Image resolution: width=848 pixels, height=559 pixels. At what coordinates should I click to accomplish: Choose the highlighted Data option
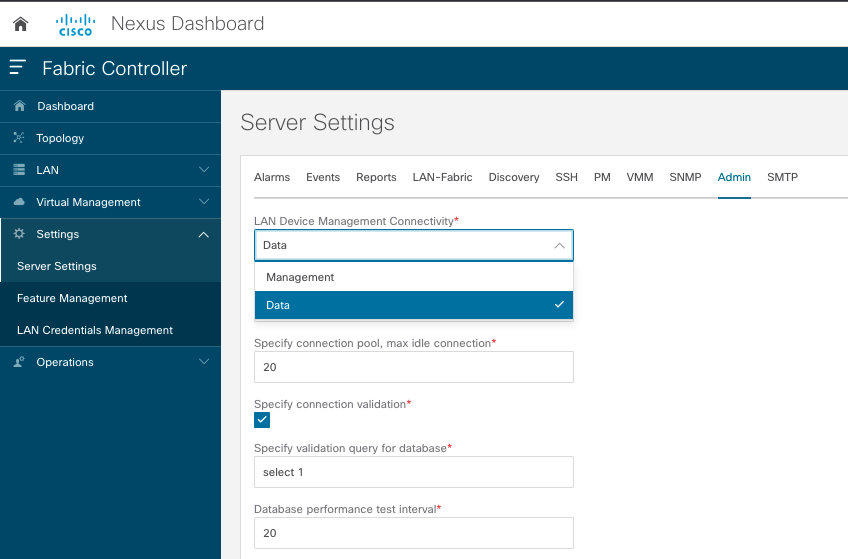(414, 305)
